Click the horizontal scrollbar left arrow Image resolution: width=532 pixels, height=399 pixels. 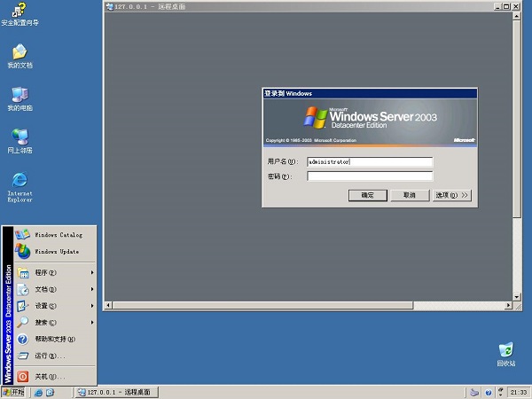108,305
